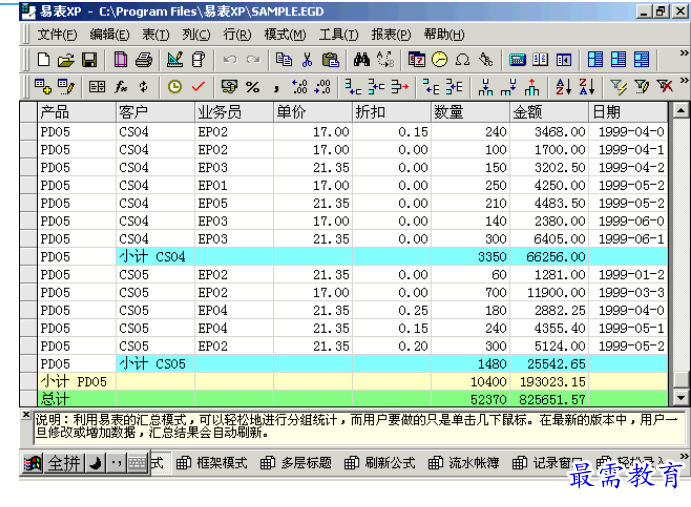Image resolution: width=691 pixels, height=507 pixels.
Task: Toggle the IME punctuation mode button
Action: pos(116,463)
